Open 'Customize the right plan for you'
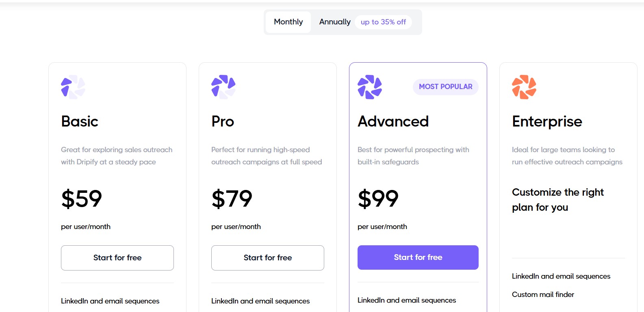 (x=557, y=199)
